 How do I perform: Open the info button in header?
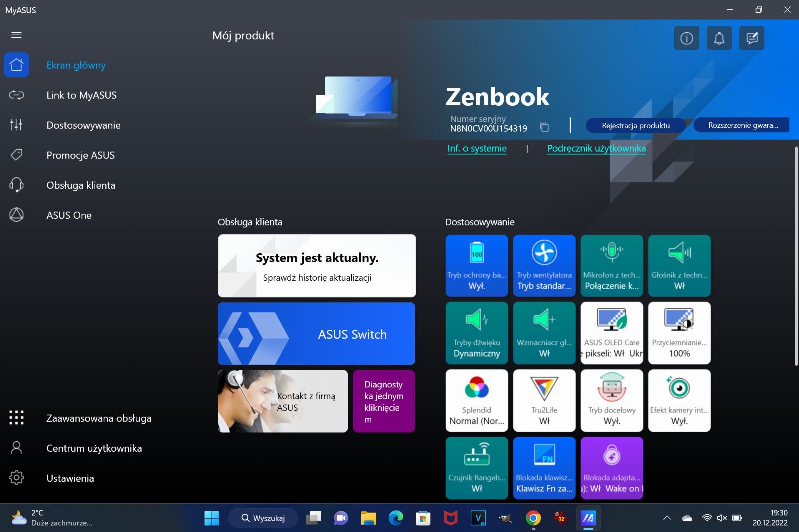tap(687, 38)
